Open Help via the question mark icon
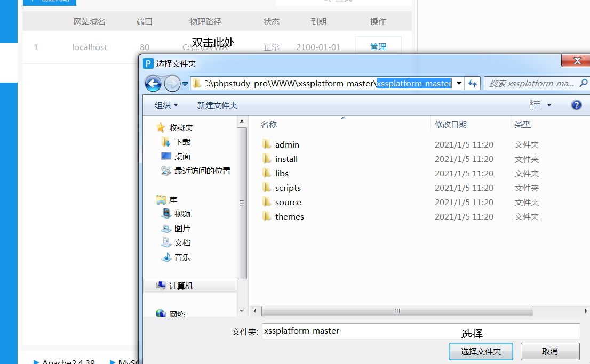590x364 pixels. [x=577, y=105]
